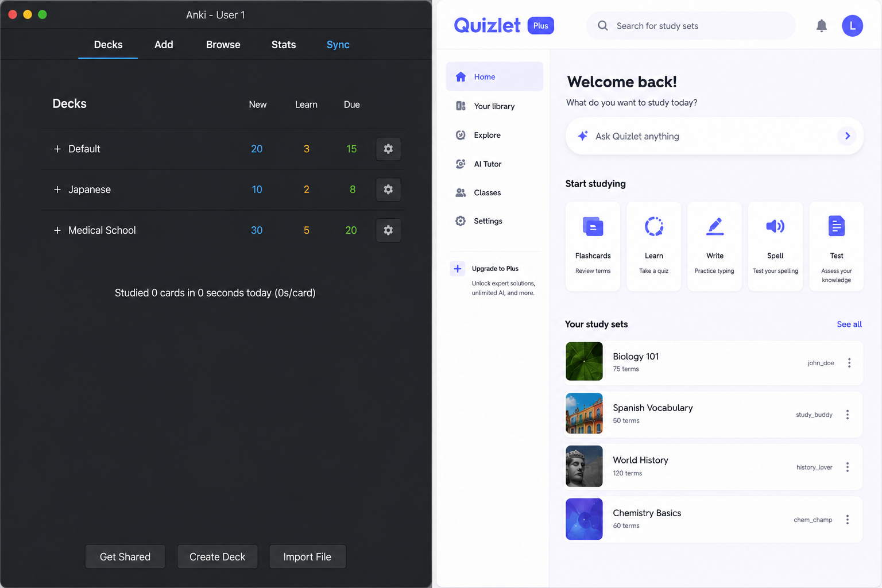The height and width of the screenshot is (588, 882).
Task: Open the World History set thumbnail
Action: [x=584, y=466]
